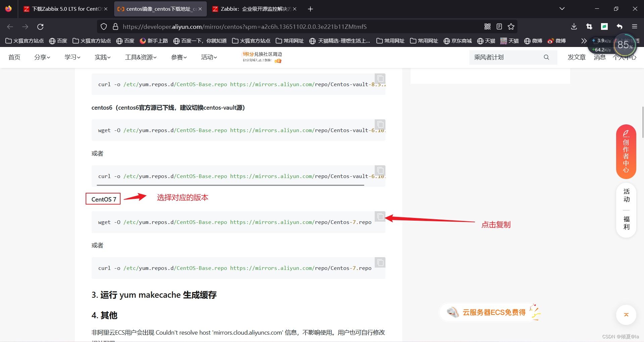Screen dimensions: 644x342
Task: Open the 天猫精选-理想生活上 bookmark
Action: tap(340, 41)
